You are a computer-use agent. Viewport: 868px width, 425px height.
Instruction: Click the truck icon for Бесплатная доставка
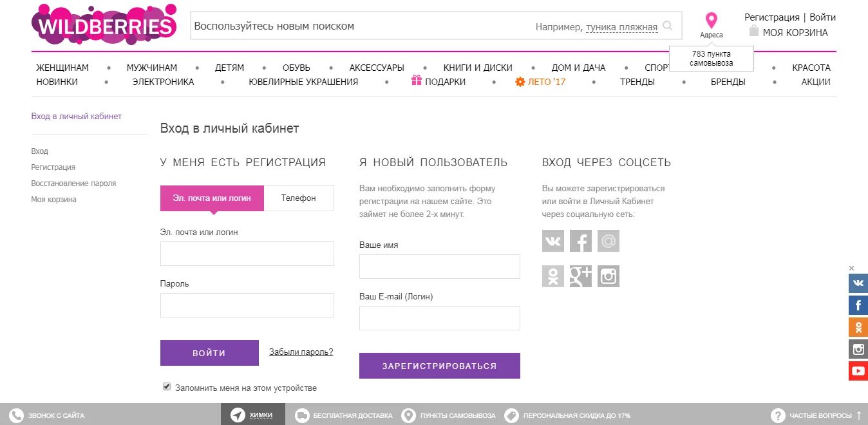tap(302, 415)
